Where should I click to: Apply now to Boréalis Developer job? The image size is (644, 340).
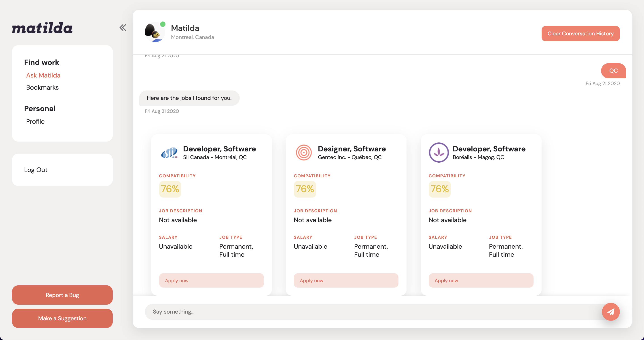tap(481, 280)
